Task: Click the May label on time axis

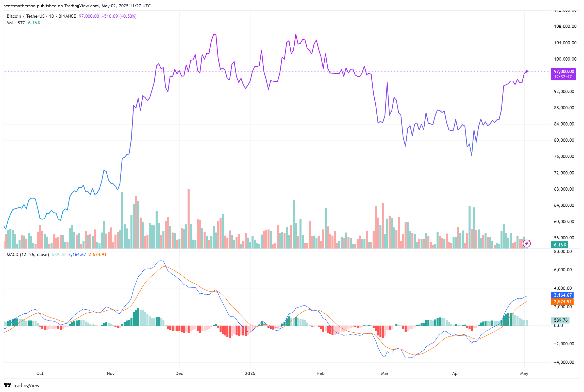Action: 524,373
